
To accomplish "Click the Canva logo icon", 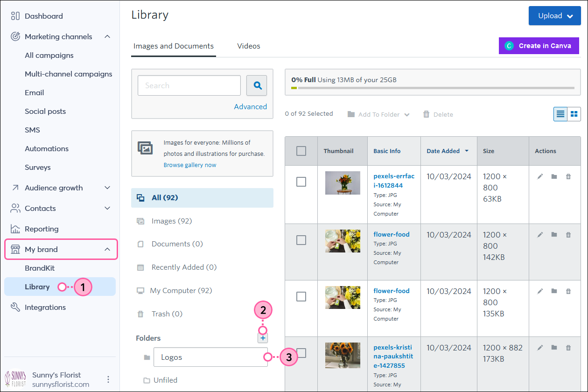I will pos(509,46).
